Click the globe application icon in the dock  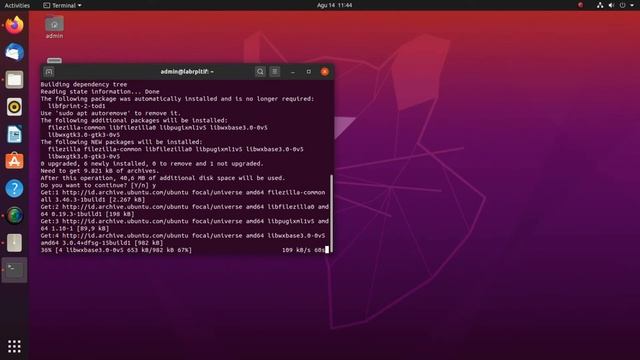14,216
